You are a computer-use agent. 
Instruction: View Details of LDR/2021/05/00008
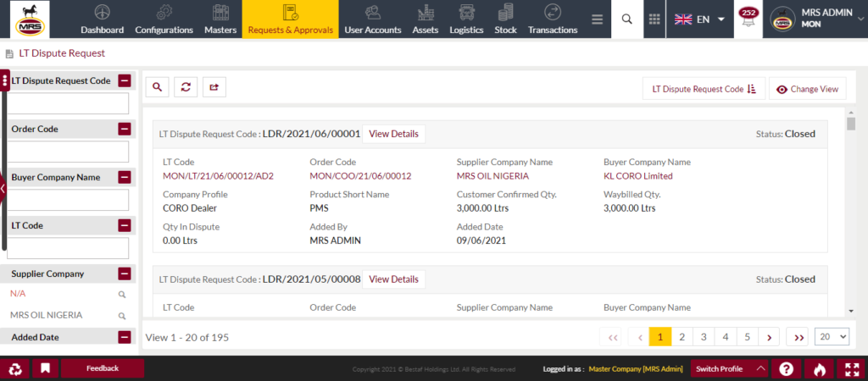[393, 279]
